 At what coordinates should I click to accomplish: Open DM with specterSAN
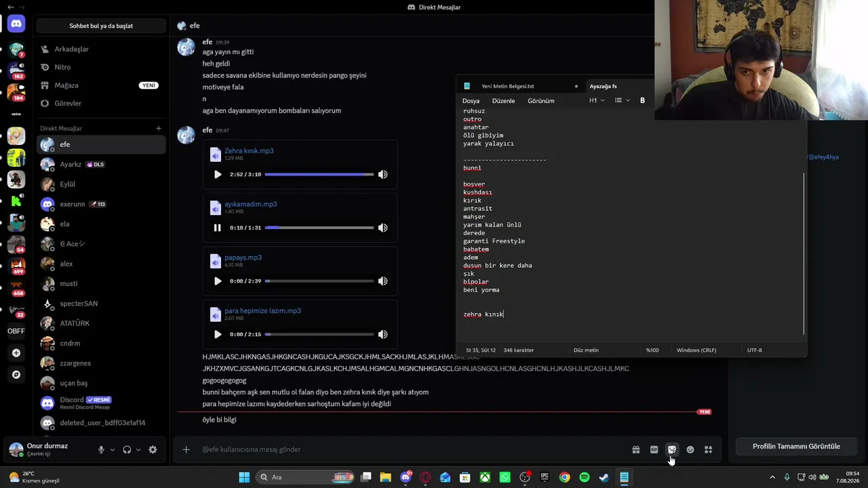point(101,304)
